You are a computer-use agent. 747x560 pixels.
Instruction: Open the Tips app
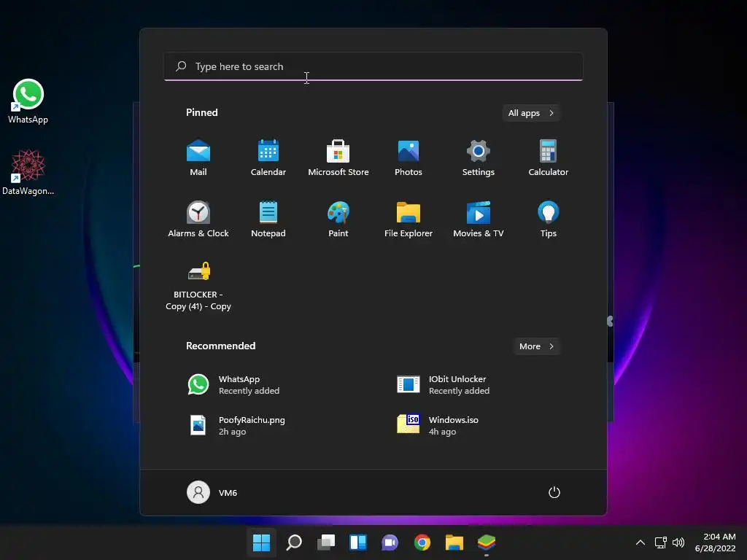(549, 219)
